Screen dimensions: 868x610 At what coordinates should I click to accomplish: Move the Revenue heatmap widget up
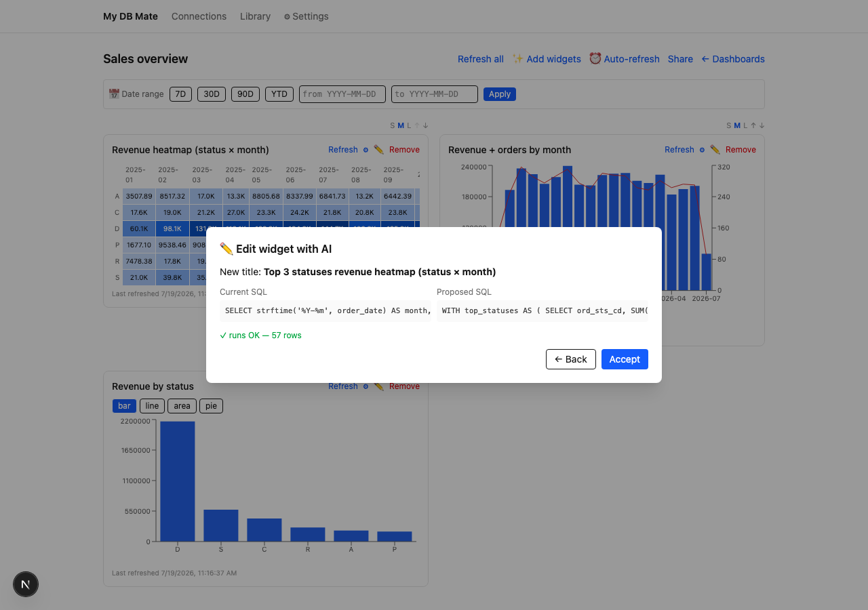417,125
